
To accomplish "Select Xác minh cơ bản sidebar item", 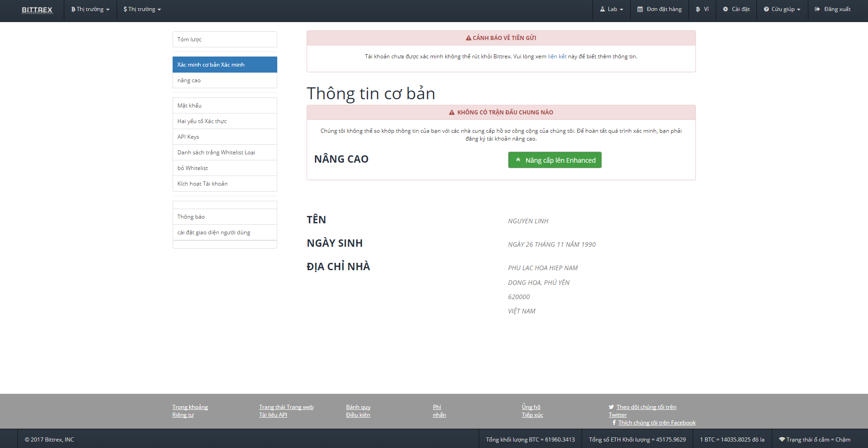I will click(225, 65).
